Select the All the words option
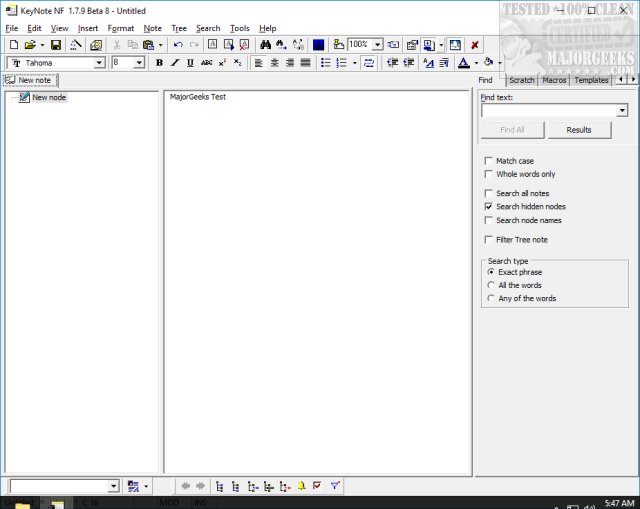 (490, 285)
